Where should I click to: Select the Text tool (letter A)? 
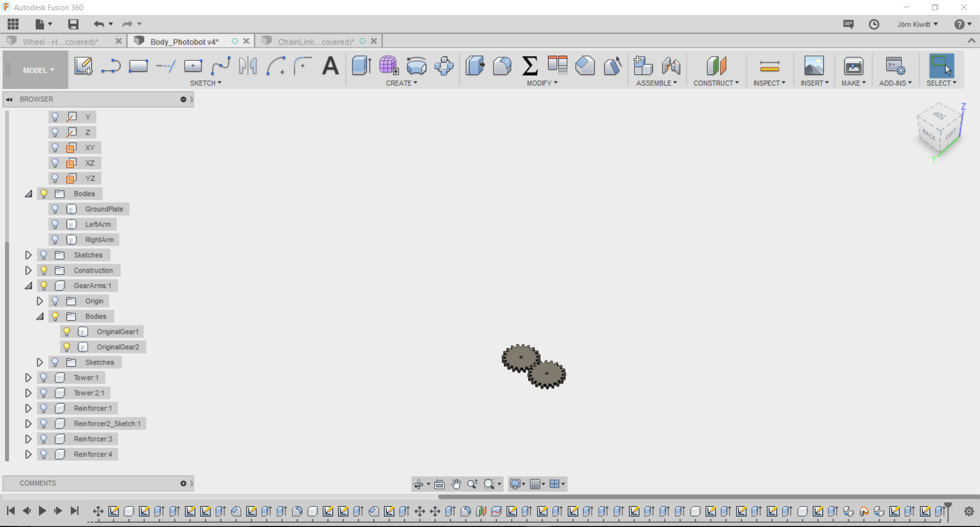[331, 66]
